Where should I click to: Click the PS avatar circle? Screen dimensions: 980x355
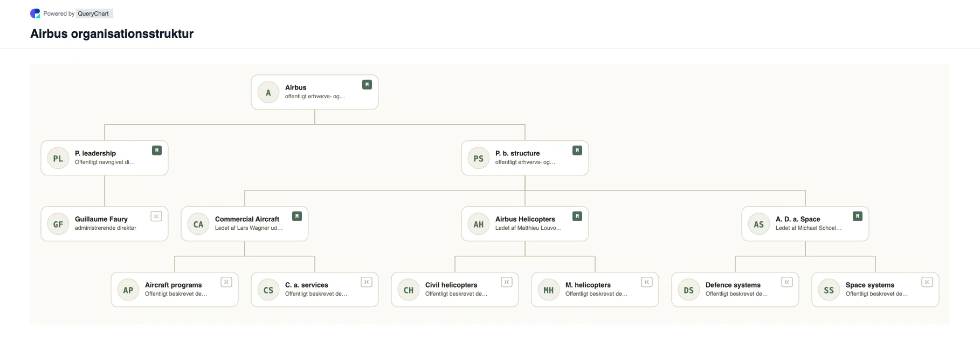479,159
